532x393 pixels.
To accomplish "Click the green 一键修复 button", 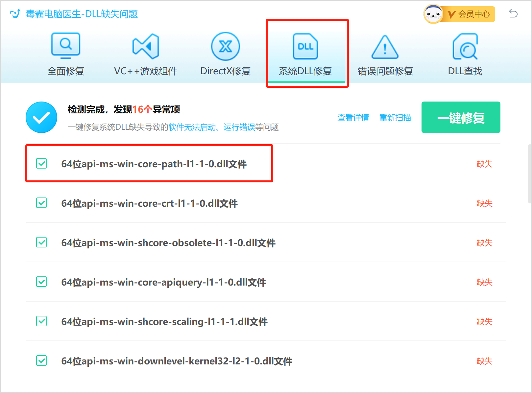I will click(x=460, y=117).
